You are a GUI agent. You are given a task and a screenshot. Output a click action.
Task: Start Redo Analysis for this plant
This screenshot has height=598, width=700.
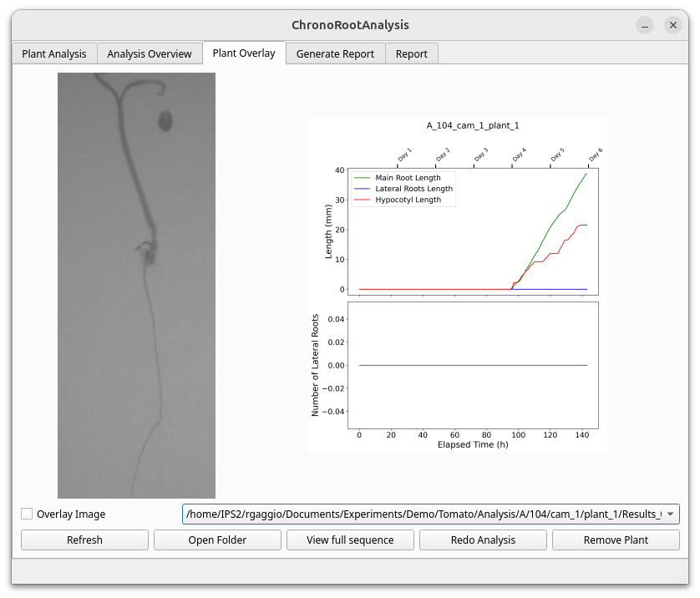coord(483,540)
